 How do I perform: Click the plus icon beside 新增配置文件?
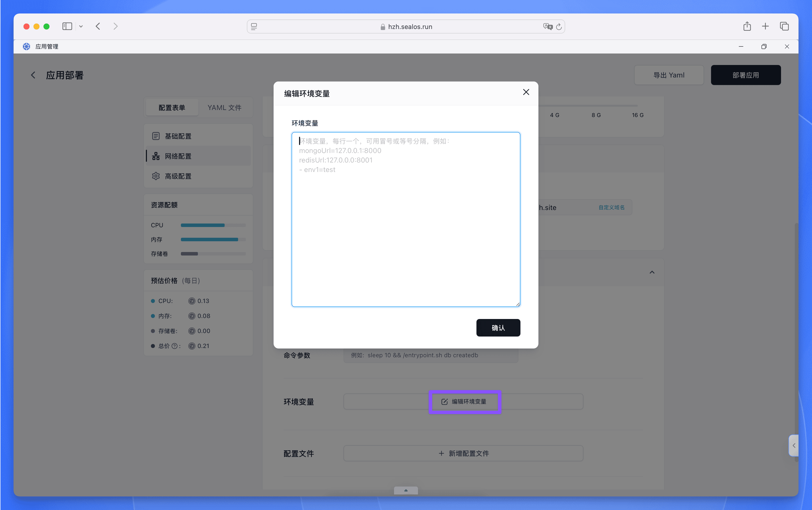(x=441, y=453)
